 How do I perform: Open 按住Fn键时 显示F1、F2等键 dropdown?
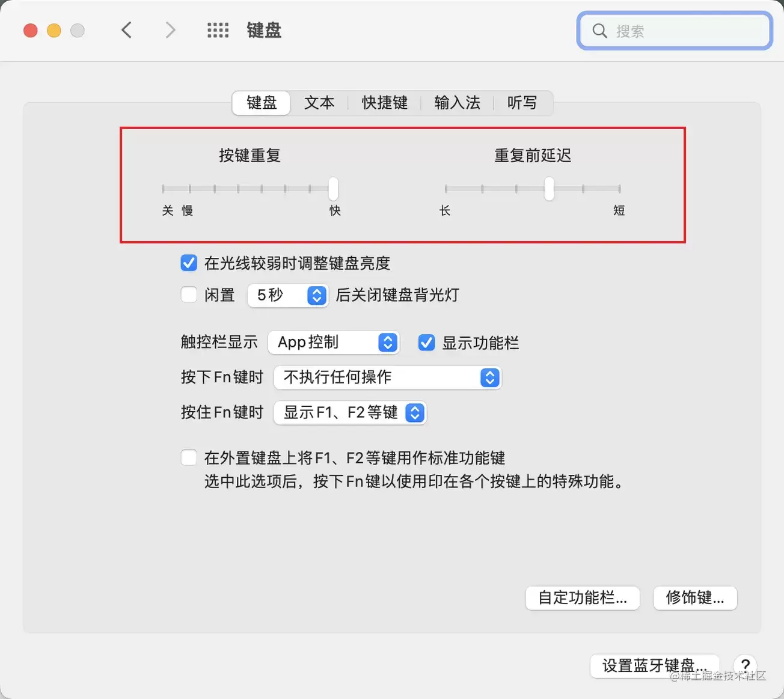pyautogui.click(x=350, y=413)
